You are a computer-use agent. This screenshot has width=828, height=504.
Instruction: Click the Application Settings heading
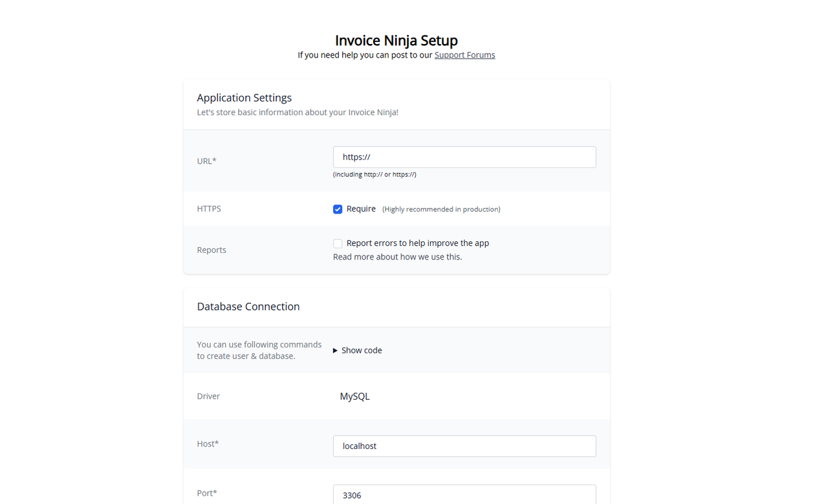coord(245,98)
